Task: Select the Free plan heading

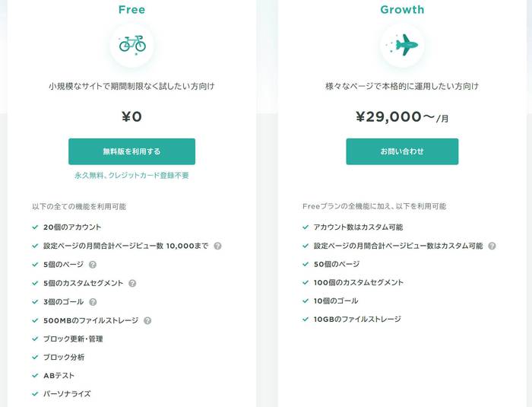Action: coord(131,10)
